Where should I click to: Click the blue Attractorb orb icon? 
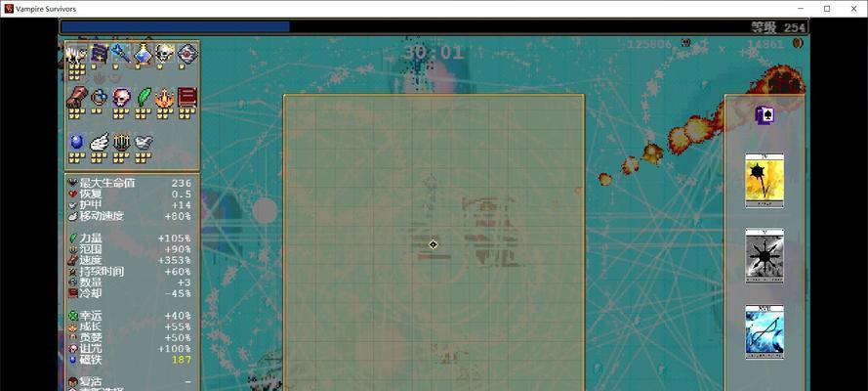[x=77, y=143]
